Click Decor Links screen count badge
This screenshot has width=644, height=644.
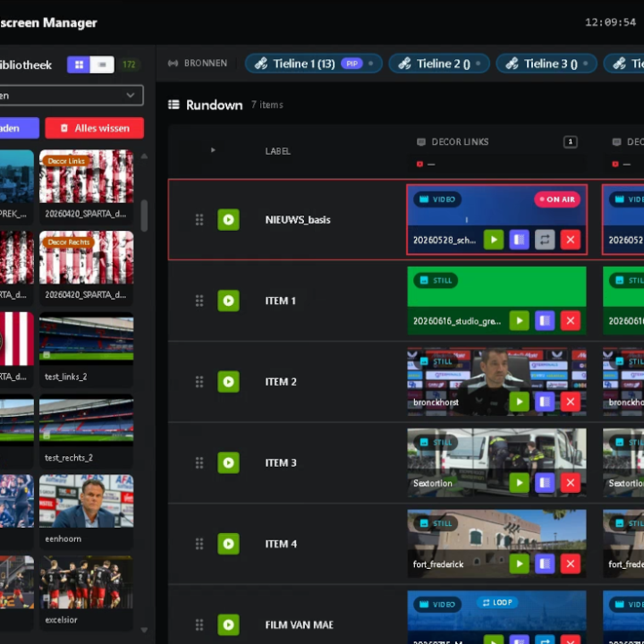(x=570, y=141)
